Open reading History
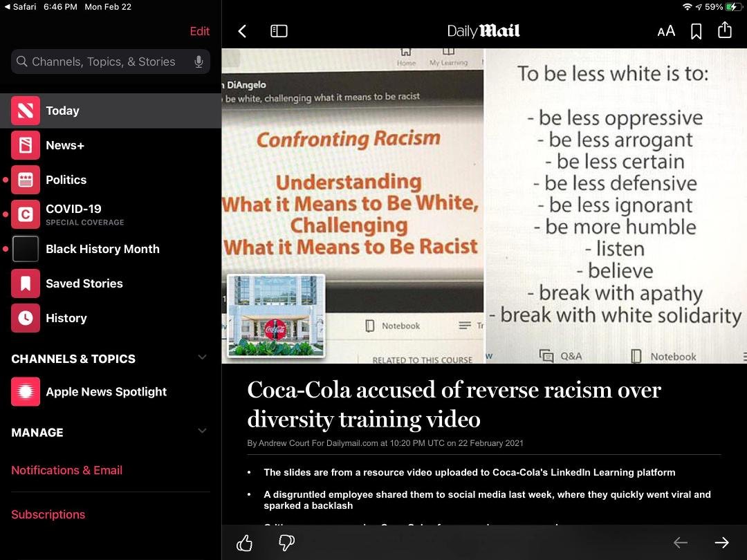This screenshot has height=560, width=747. click(x=111, y=318)
